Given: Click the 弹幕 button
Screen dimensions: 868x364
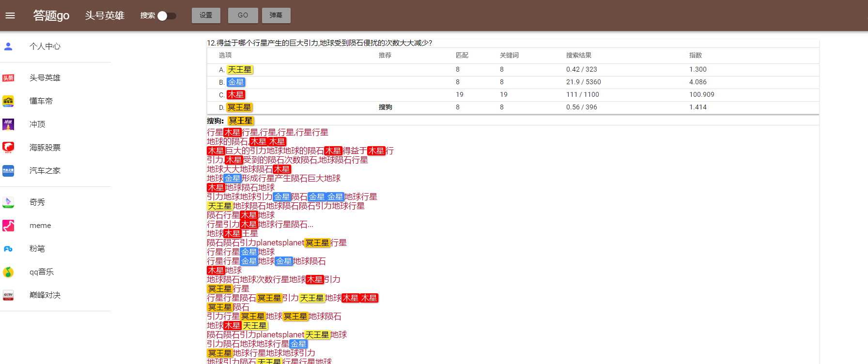Looking at the screenshot, I should (276, 15).
